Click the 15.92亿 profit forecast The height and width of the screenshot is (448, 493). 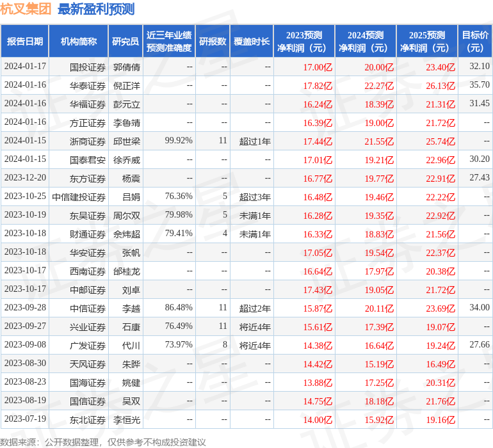coord(379,420)
